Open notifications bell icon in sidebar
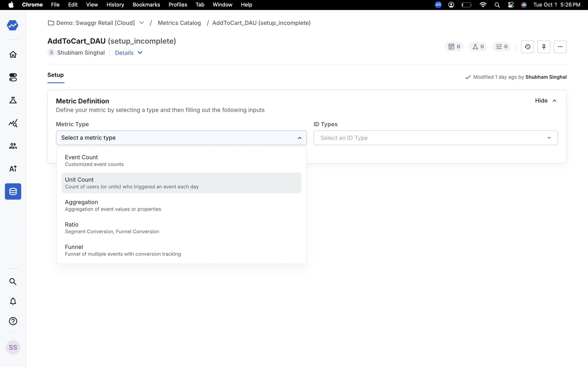This screenshot has width=588, height=367. (x=13, y=301)
